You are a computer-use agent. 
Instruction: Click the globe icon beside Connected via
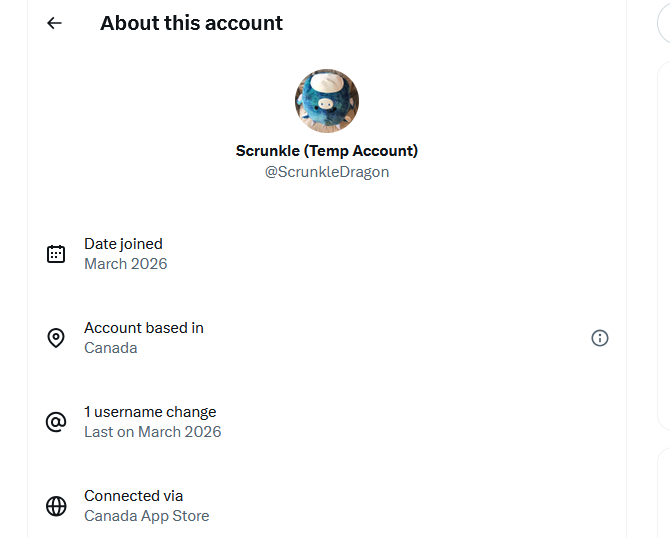point(56,506)
